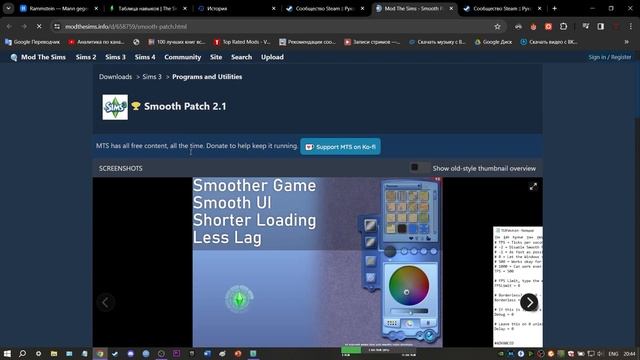Open the Top Rated Mods bookmark

242,42
